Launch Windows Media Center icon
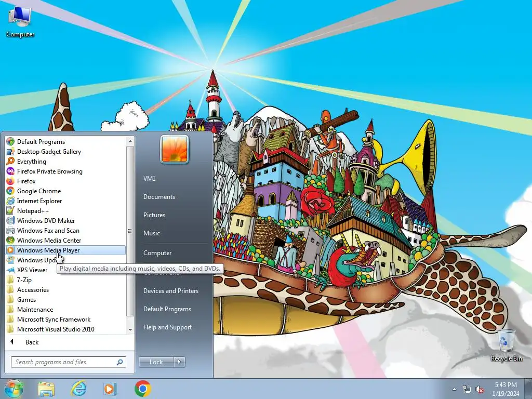The height and width of the screenshot is (399, 532). pos(10,240)
